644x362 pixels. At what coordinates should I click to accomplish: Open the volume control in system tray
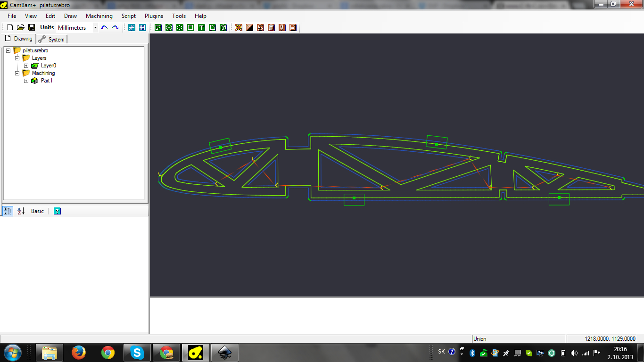coord(574,353)
